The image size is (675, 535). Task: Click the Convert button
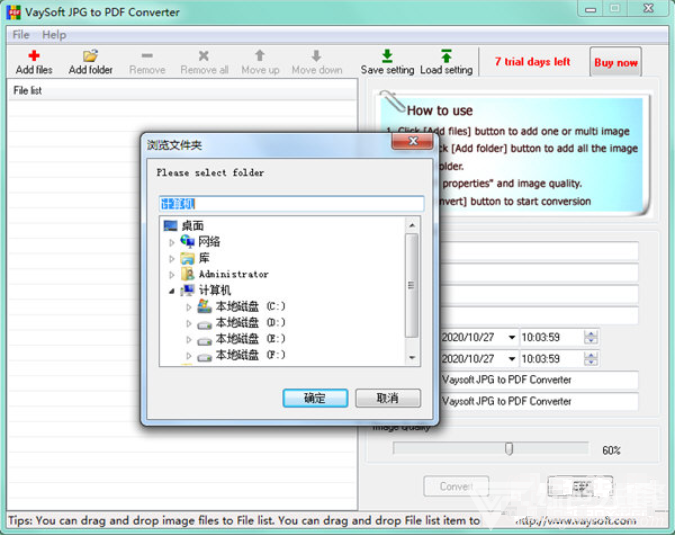click(x=456, y=486)
